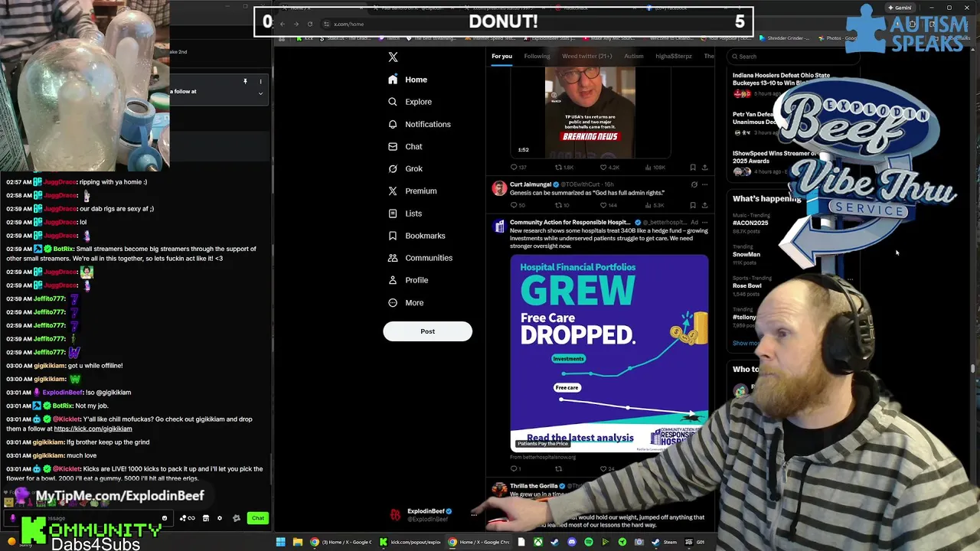The image size is (980, 551).
Task: Open Home in X sidebar
Action: click(x=407, y=80)
